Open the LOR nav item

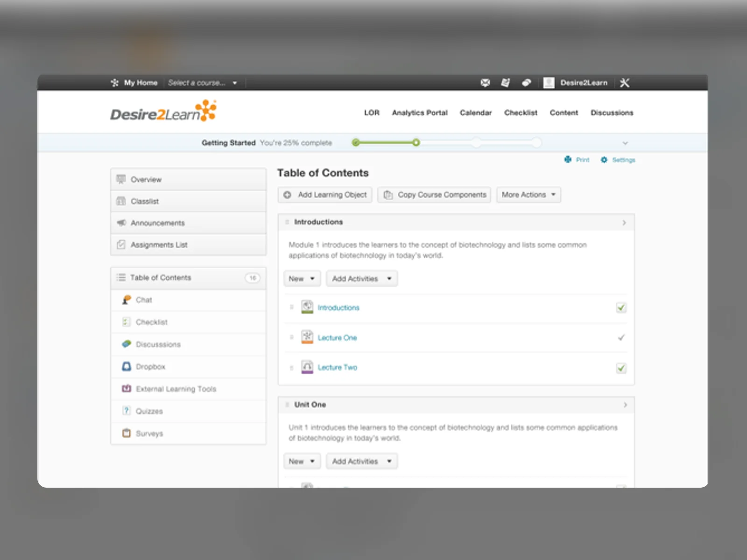[372, 113]
